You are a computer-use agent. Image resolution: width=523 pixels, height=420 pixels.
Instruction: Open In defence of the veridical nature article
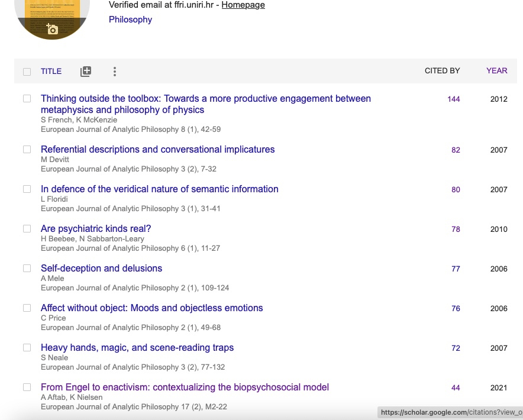point(159,189)
